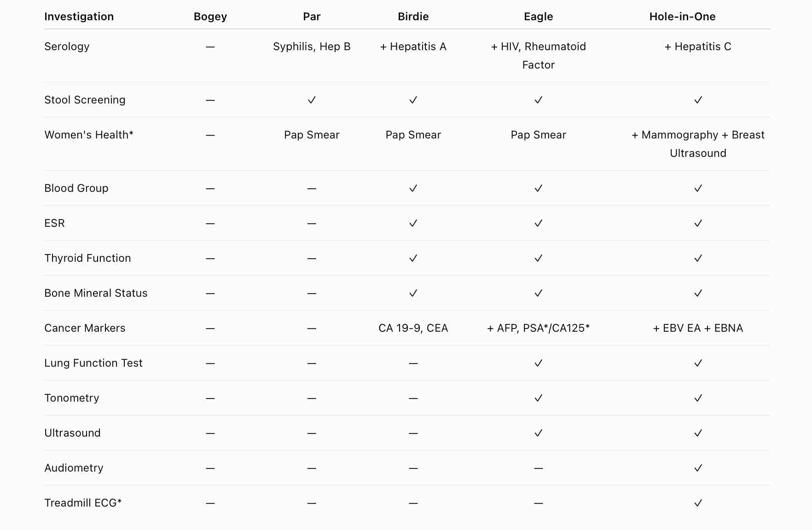
Task: Click the Bogey column header
Action: click(210, 17)
